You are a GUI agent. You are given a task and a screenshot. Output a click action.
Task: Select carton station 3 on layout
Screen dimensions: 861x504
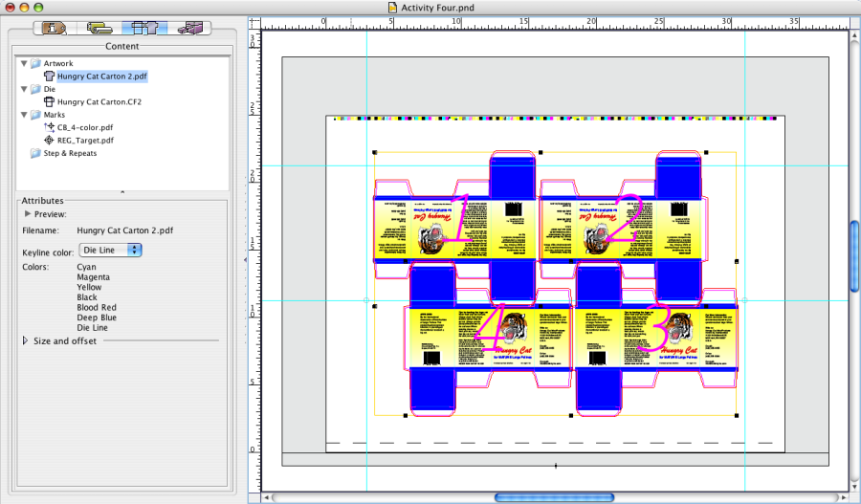pos(656,340)
